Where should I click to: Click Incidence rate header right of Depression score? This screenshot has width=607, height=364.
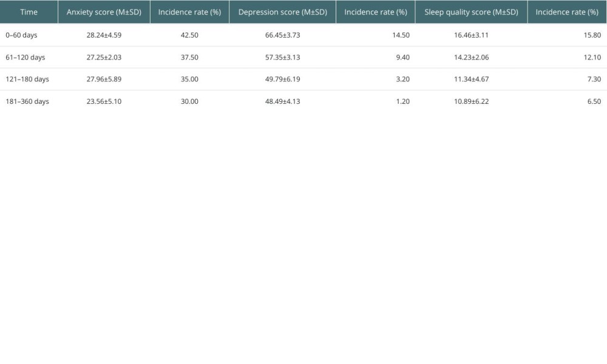point(375,12)
